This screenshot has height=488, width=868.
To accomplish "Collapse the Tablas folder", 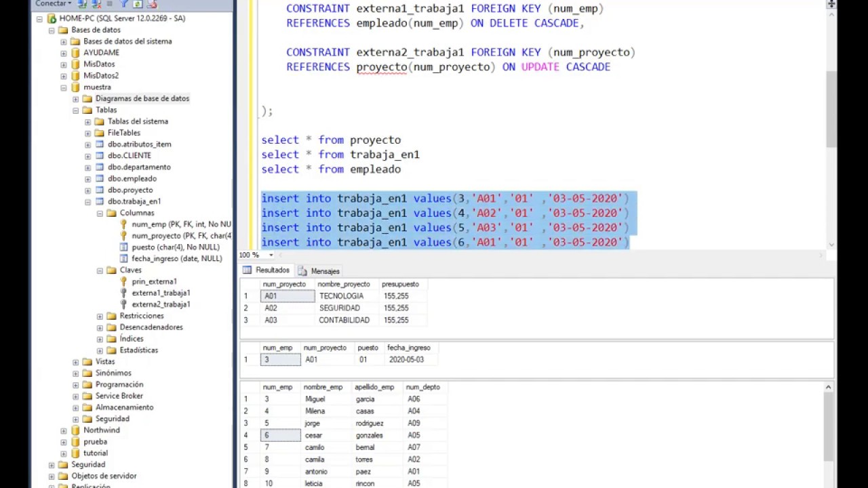I will tap(76, 110).
